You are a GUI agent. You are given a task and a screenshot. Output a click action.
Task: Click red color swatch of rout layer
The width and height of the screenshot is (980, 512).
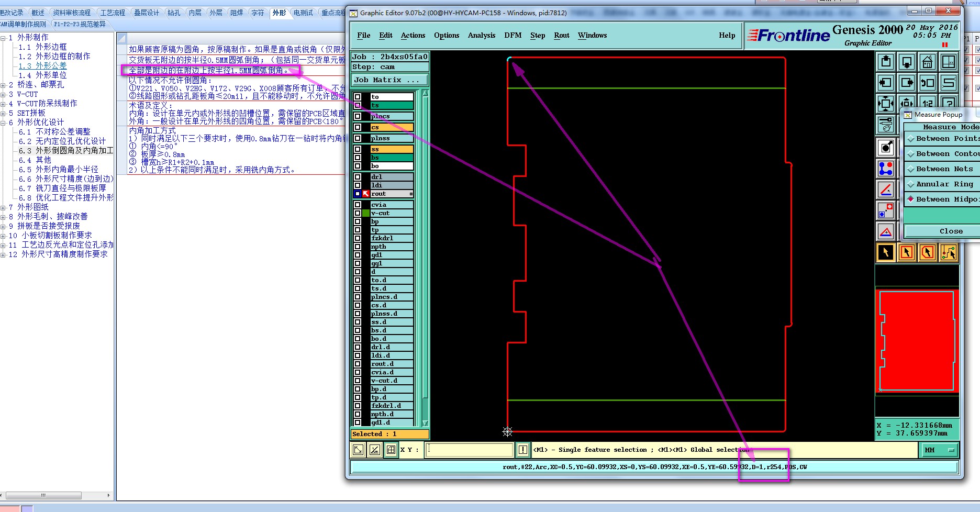tap(366, 194)
